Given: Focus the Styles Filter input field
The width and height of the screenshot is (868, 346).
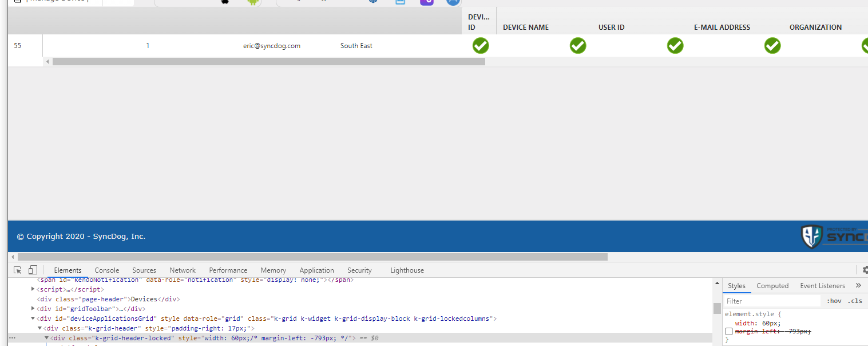Looking at the screenshot, I should click(772, 301).
